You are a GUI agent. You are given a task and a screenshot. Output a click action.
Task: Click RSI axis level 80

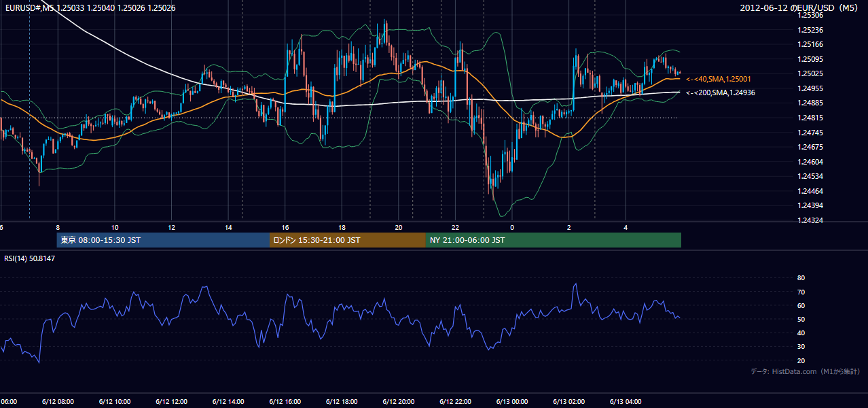(801, 278)
